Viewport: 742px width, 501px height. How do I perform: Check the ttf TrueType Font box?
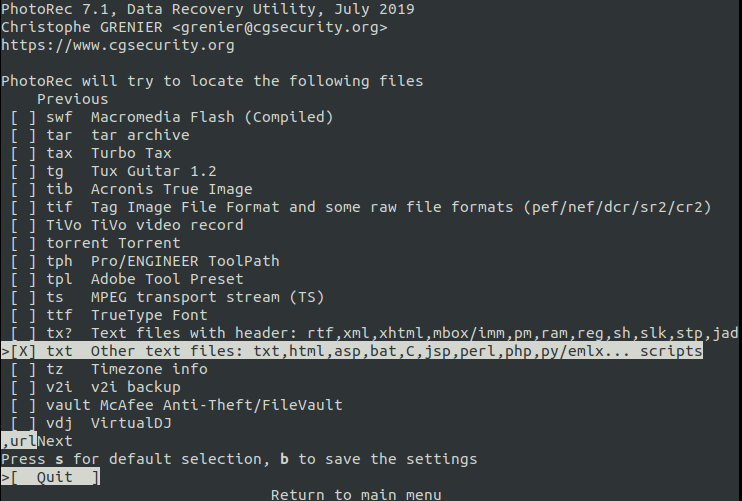click(x=24, y=315)
